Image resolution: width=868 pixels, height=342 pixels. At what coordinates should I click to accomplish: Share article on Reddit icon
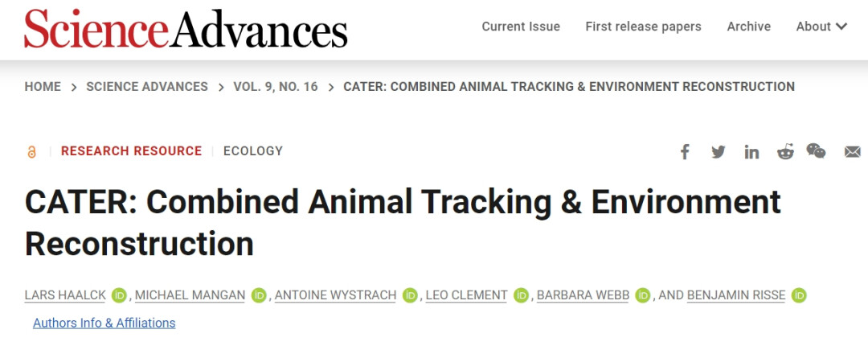click(x=785, y=151)
